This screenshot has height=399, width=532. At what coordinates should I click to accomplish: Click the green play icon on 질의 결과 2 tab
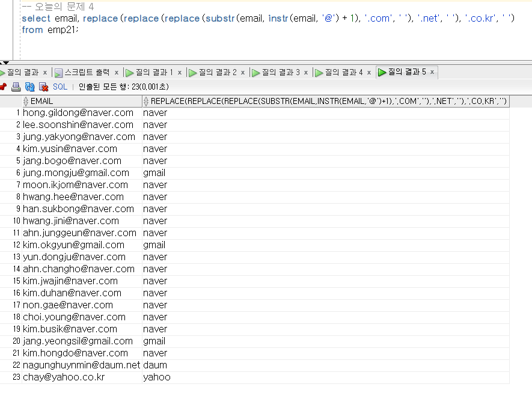193,73
